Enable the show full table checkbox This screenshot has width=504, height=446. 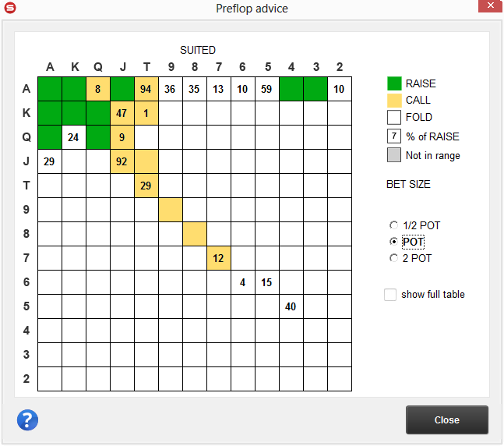[x=390, y=294]
